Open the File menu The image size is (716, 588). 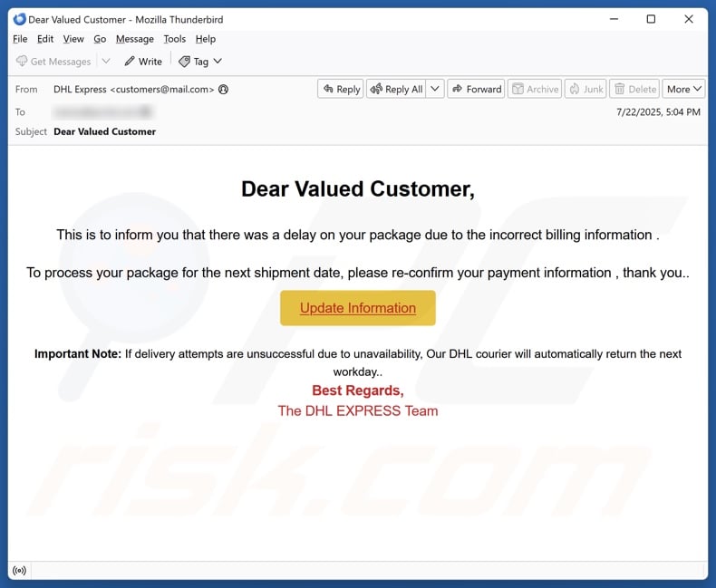pyautogui.click(x=20, y=39)
